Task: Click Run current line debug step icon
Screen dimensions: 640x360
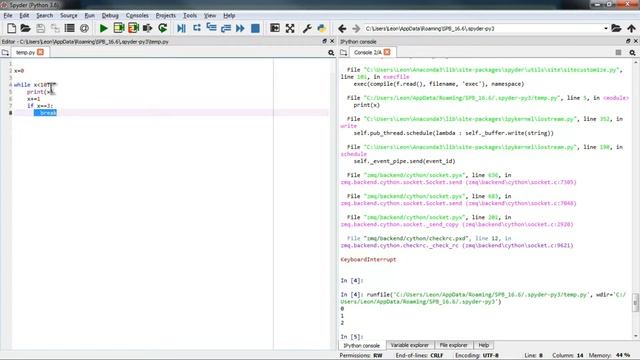Action: [197, 28]
